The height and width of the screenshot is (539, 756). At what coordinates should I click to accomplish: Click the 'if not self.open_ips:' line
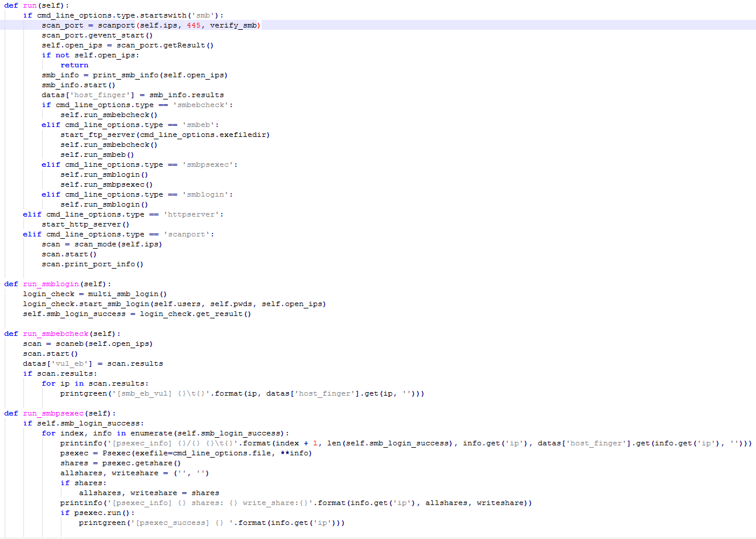pyautogui.click(x=90, y=55)
